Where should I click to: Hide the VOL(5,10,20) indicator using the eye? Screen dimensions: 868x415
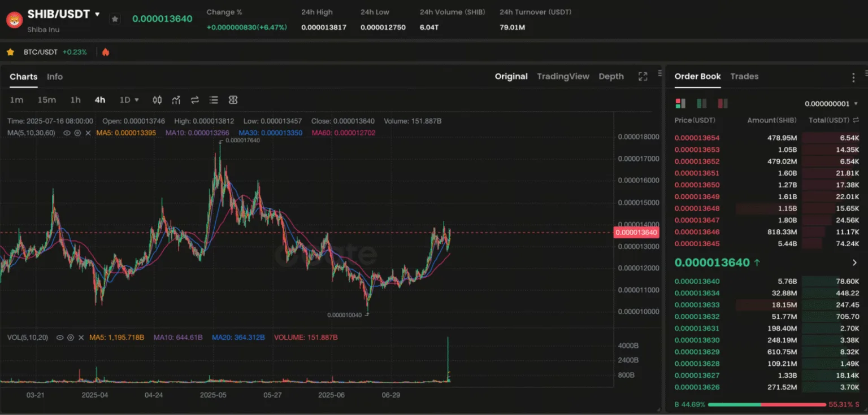(61, 338)
